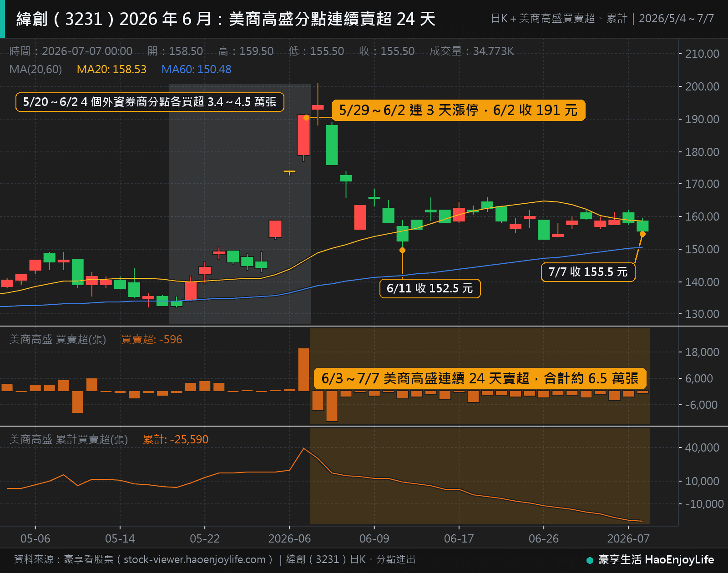Click the 40,000 cumulative axis label

point(702,447)
